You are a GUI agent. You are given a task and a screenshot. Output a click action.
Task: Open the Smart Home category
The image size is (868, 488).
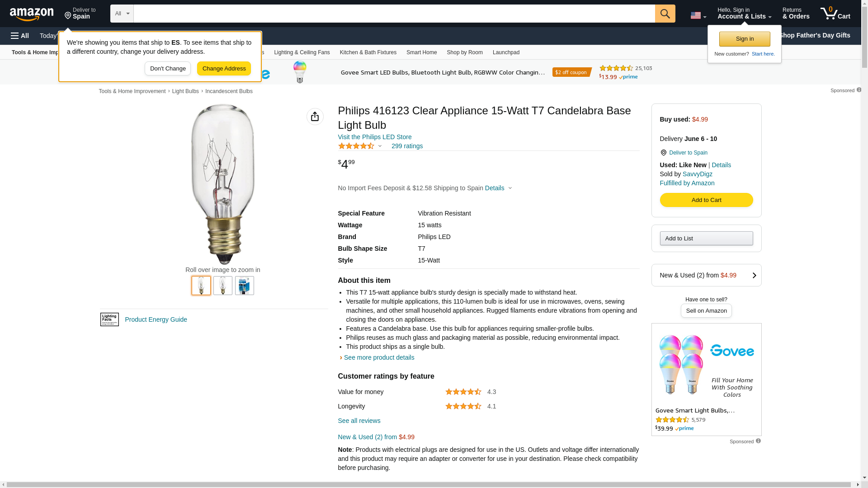pyautogui.click(x=421, y=52)
